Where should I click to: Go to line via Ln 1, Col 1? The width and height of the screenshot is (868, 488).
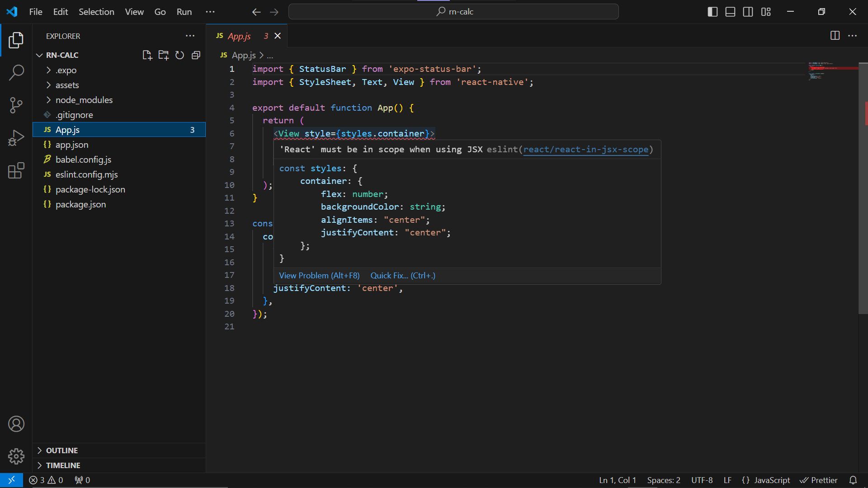[x=618, y=480]
